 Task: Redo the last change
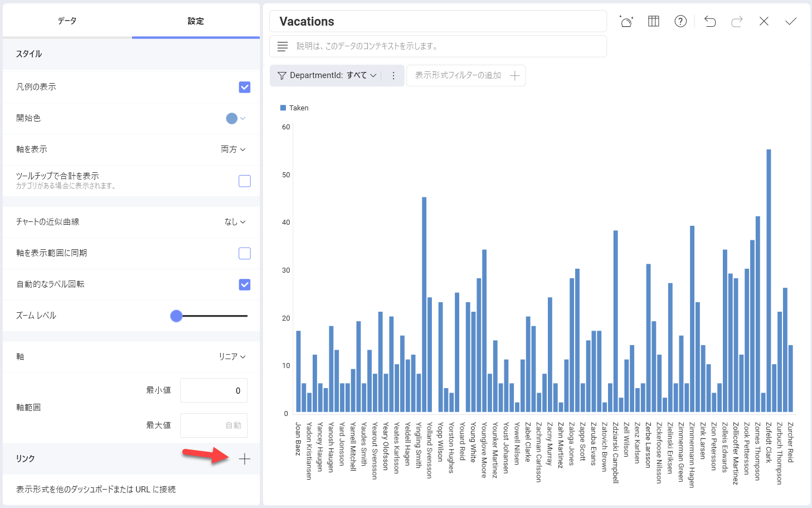737,21
